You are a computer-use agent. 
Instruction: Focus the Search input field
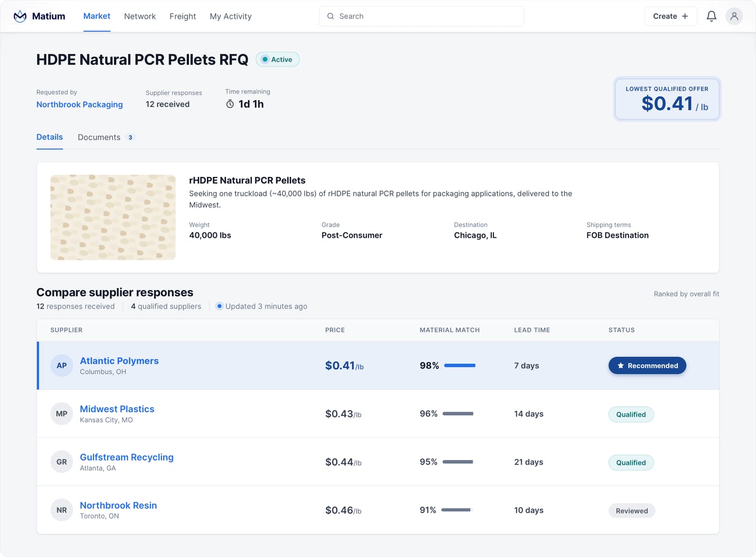(x=421, y=16)
